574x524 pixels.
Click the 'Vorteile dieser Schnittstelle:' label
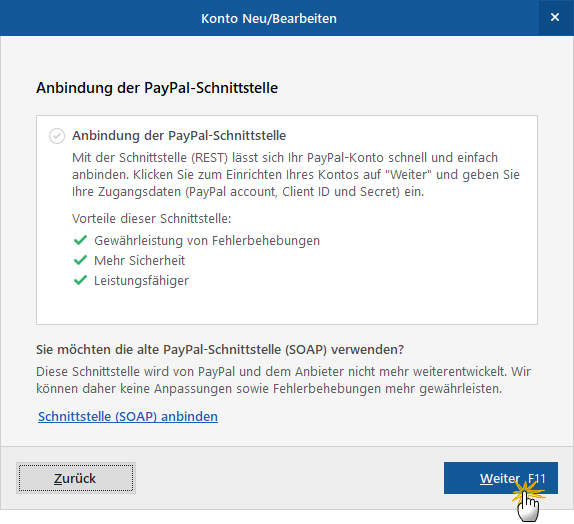(152, 219)
